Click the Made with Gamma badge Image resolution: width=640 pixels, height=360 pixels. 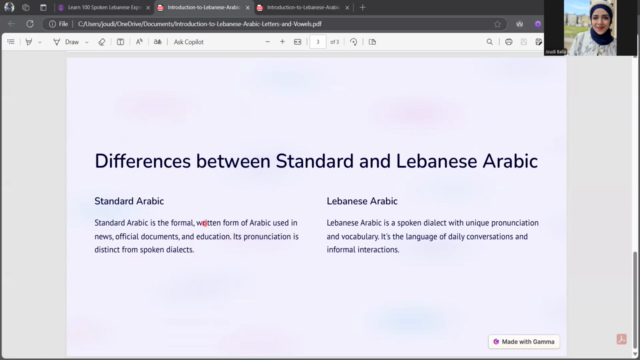click(x=524, y=342)
